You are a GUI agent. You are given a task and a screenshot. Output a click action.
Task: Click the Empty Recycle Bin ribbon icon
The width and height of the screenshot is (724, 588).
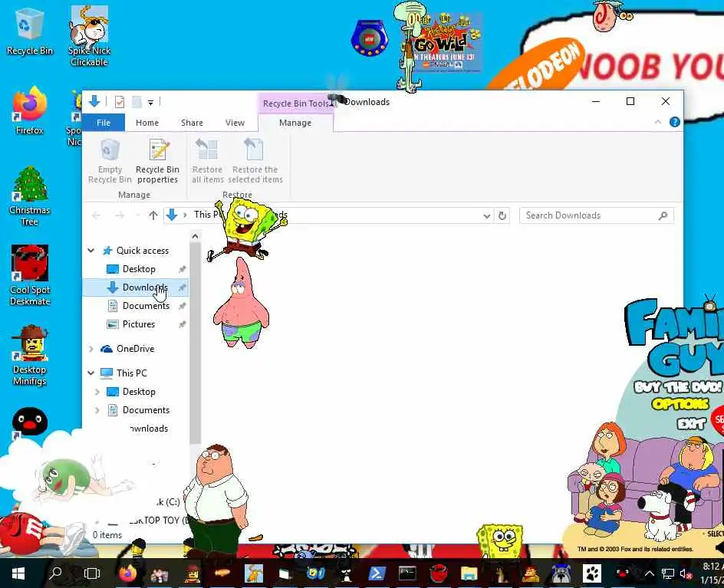click(x=110, y=161)
